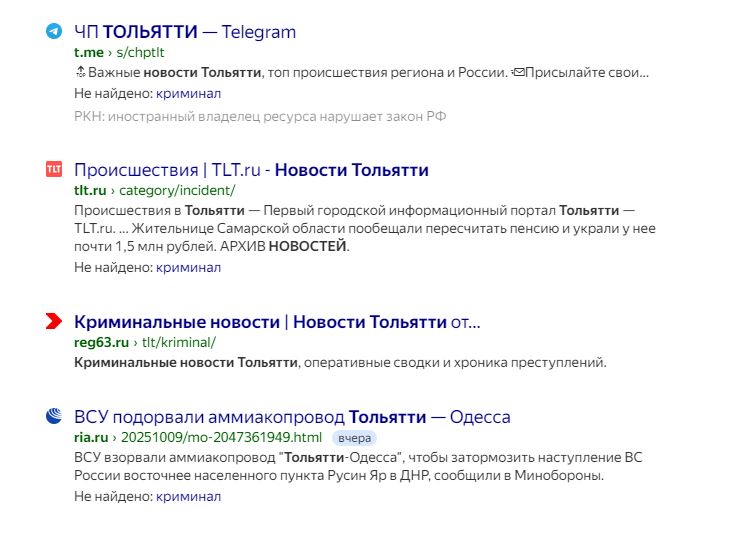This screenshot has height=540, width=743.
Task: Click криминал link under ria.ru result
Action: (x=188, y=496)
